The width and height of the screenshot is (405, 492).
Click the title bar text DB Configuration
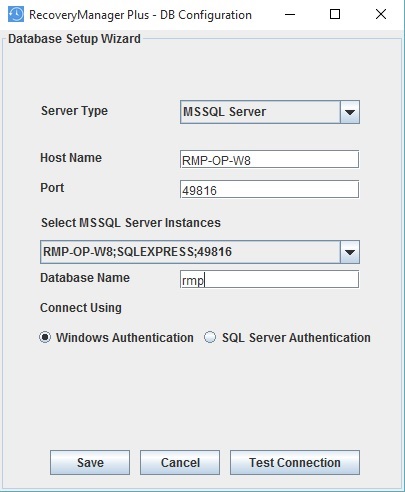point(206,15)
